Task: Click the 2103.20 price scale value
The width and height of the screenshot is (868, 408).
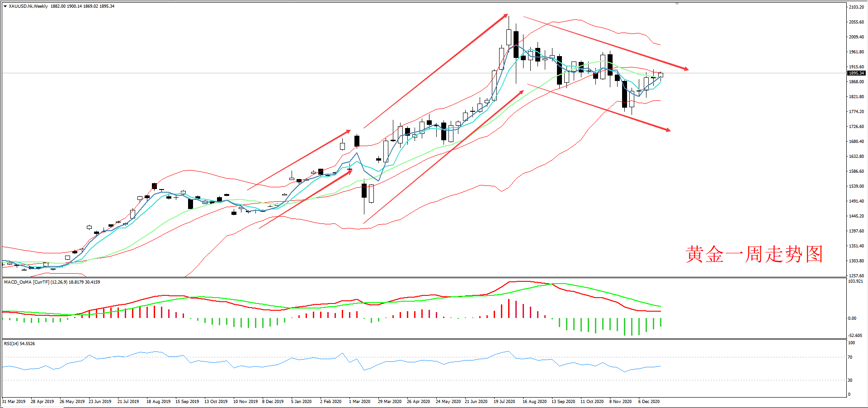Action: pyautogui.click(x=856, y=7)
